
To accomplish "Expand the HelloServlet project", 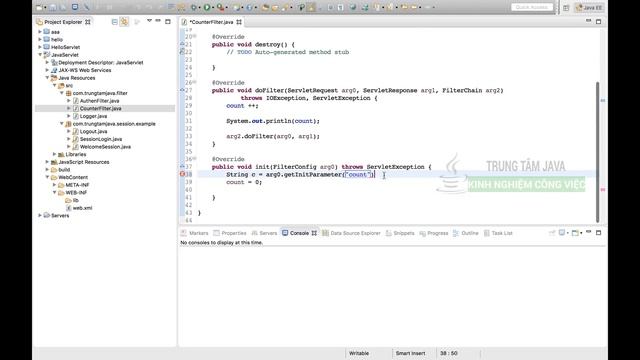I will coord(40,47).
